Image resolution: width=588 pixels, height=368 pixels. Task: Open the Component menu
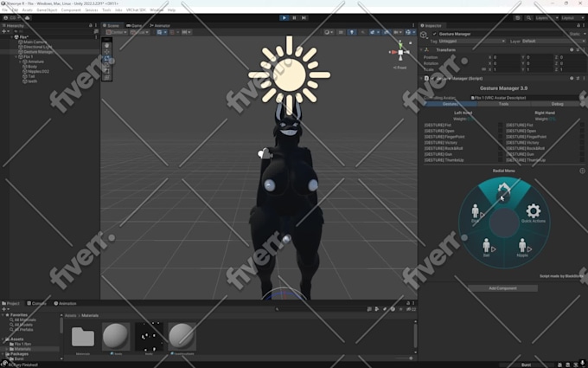pos(71,10)
